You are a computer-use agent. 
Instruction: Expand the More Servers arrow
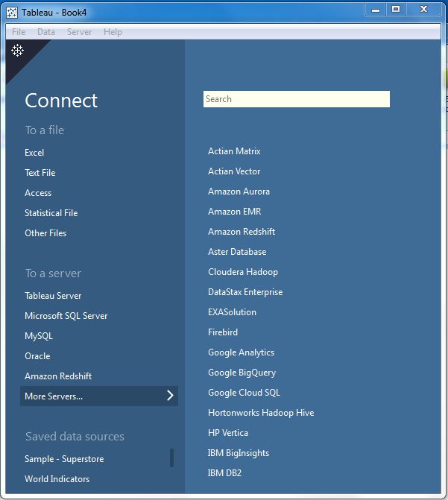tap(170, 396)
